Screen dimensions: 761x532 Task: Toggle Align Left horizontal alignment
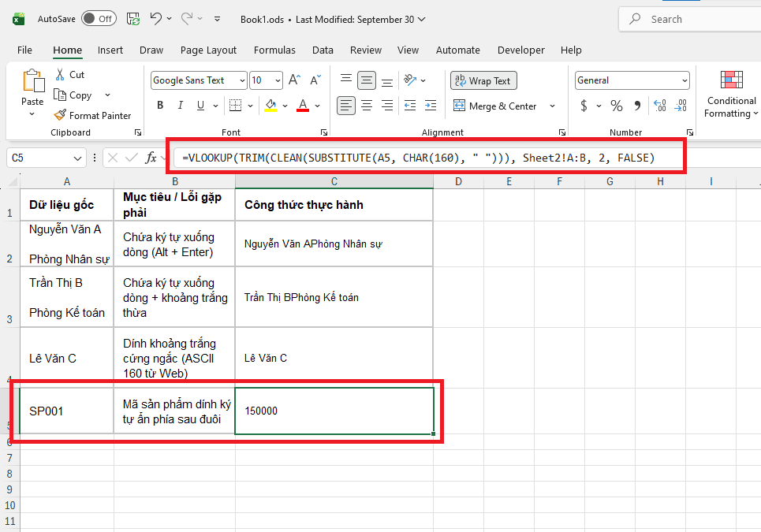pos(346,106)
